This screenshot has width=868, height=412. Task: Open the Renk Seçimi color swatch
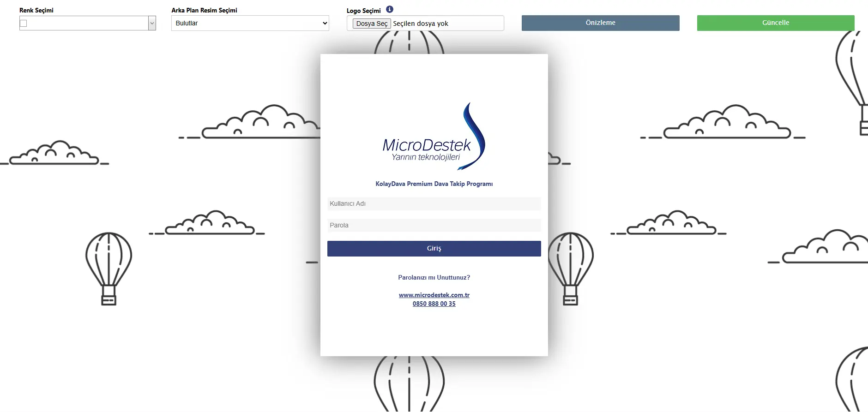(24, 23)
